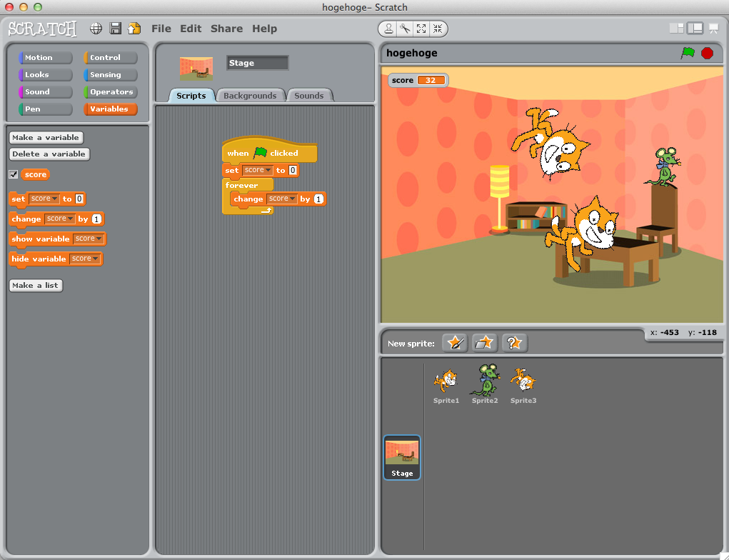This screenshot has width=729, height=560.
Task: Select the shrink sprite tool
Action: point(438,29)
